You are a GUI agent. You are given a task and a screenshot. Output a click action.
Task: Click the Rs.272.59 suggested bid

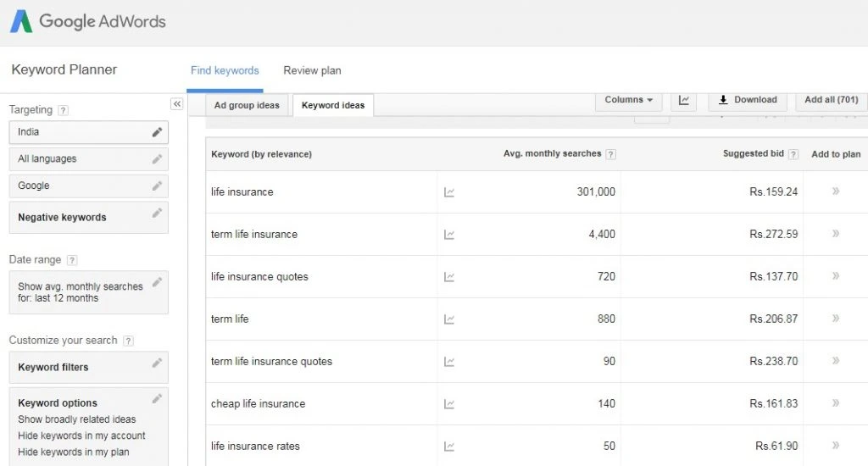773,234
